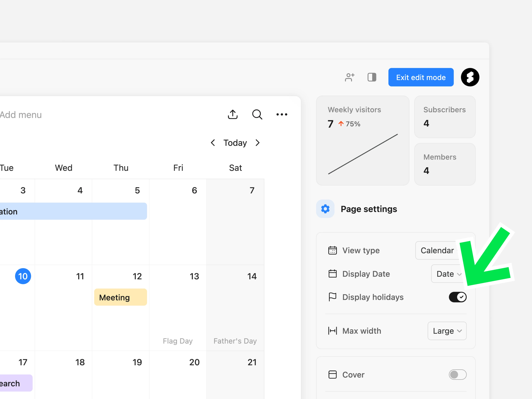Viewport: 532px width, 399px height.
Task: Select date 18 in calendar
Action: click(80, 362)
